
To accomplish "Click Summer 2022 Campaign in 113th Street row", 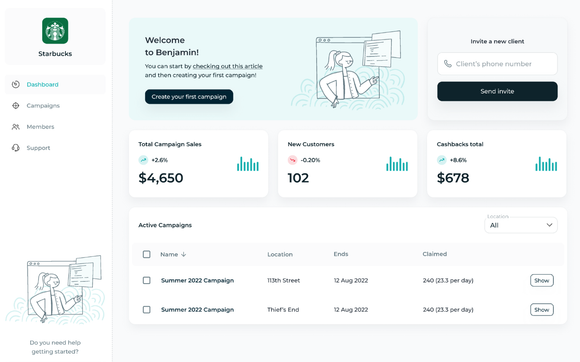I will tap(198, 280).
